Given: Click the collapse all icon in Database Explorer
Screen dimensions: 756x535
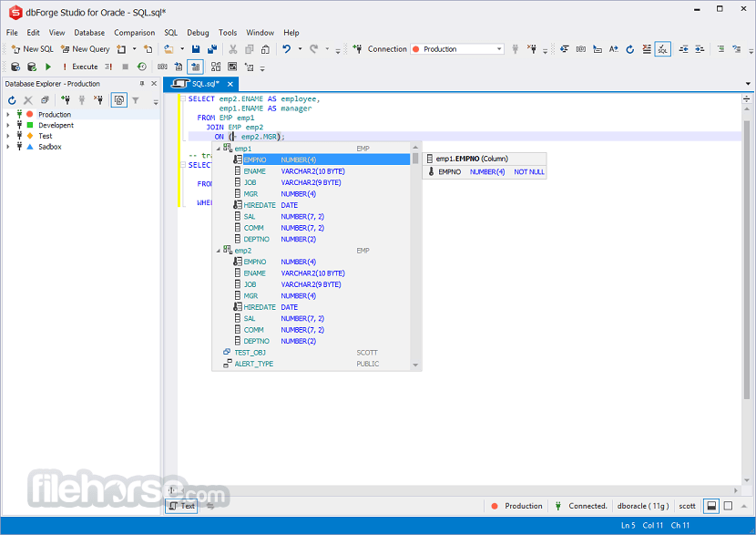Looking at the screenshot, I should [45, 100].
